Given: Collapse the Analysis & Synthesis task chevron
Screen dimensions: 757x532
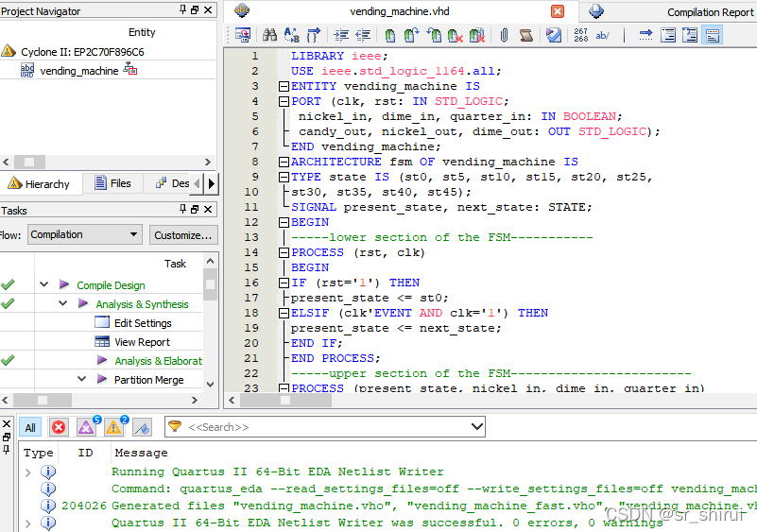Looking at the screenshot, I should click(x=62, y=303).
